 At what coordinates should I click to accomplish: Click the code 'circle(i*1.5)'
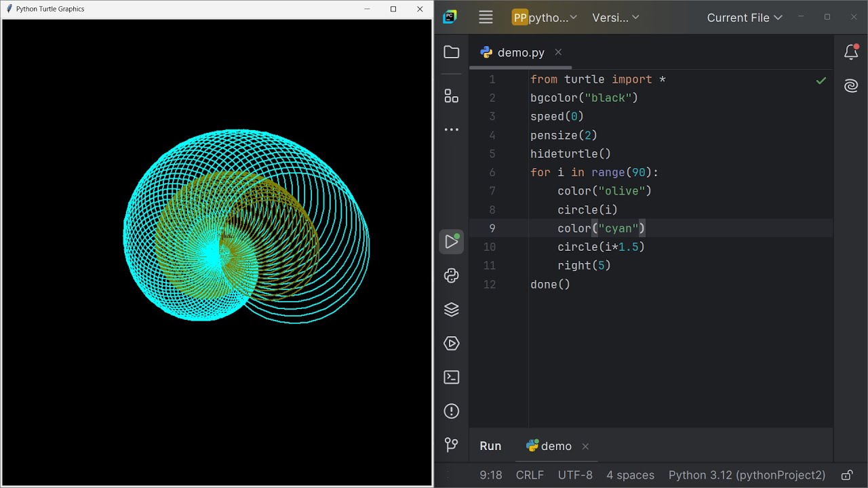click(x=601, y=247)
